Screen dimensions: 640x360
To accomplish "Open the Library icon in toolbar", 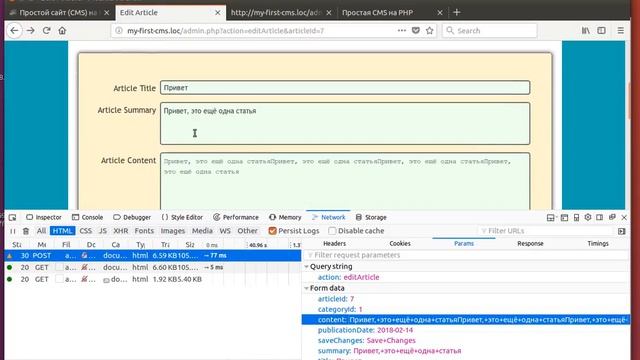I will (586, 31).
